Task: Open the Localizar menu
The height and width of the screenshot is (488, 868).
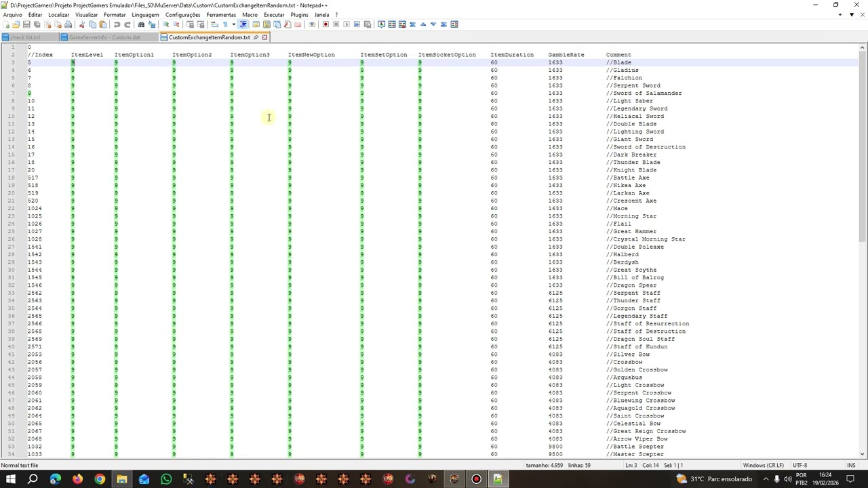Action: pos(58,14)
